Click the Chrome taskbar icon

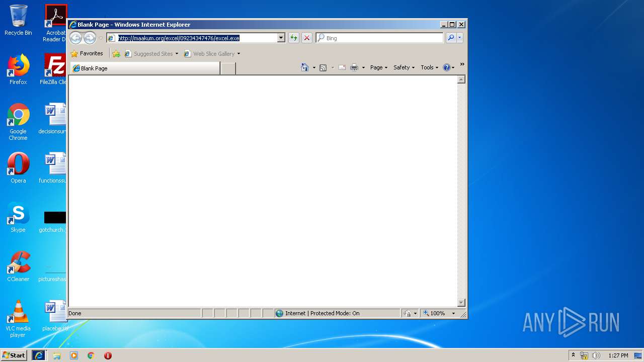point(91,355)
